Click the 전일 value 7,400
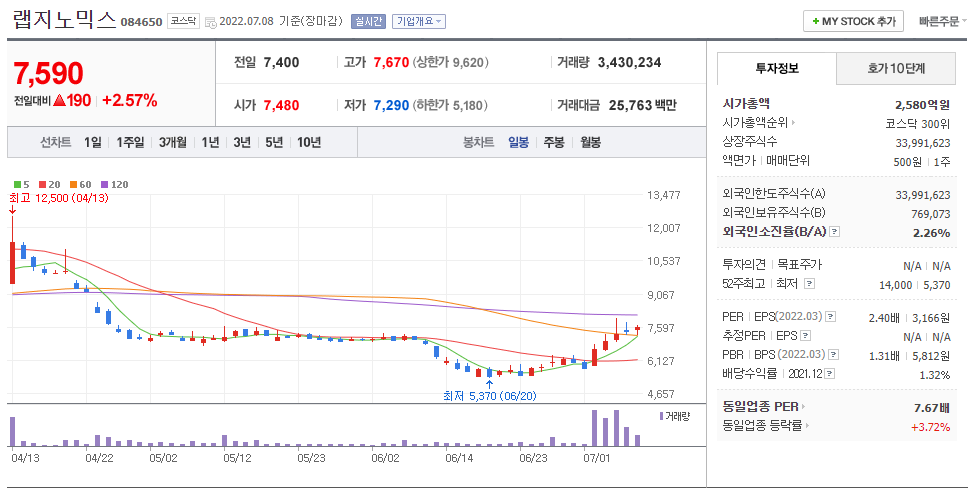The image size is (978, 488). click(x=281, y=62)
